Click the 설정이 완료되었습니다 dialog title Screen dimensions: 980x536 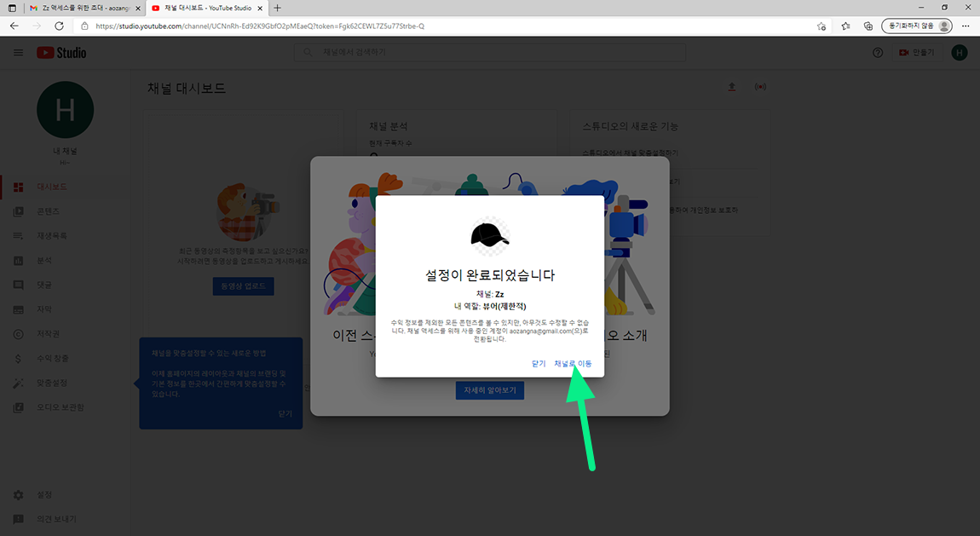[x=489, y=275]
